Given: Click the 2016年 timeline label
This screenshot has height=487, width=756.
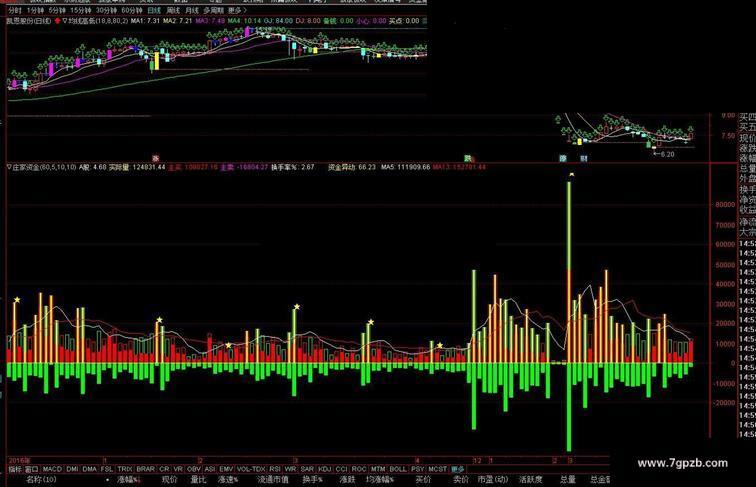Looking at the screenshot, I should [x=19, y=460].
